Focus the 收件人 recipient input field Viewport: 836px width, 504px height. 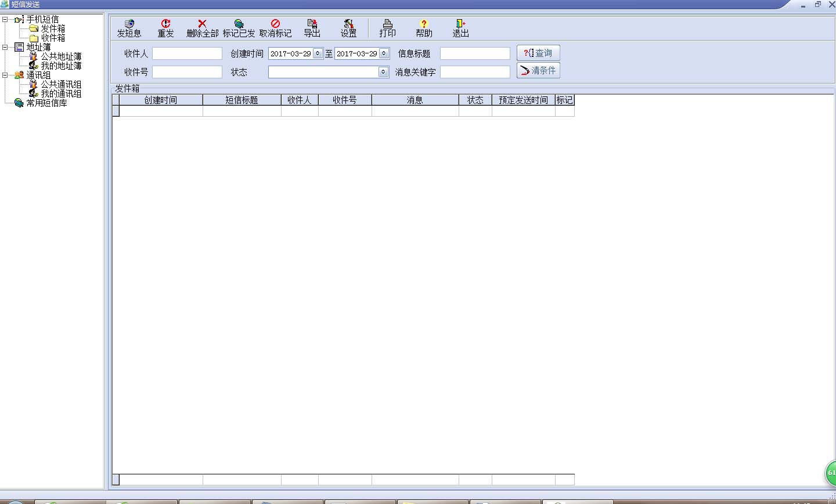(x=187, y=53)
